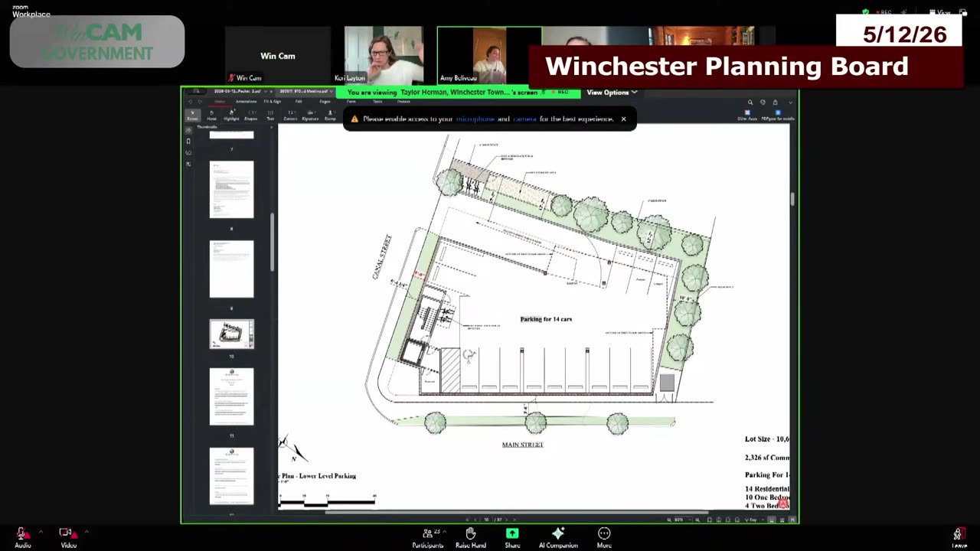
Task: Click the document horizontal scrollbar
Action: pos(517,511)
